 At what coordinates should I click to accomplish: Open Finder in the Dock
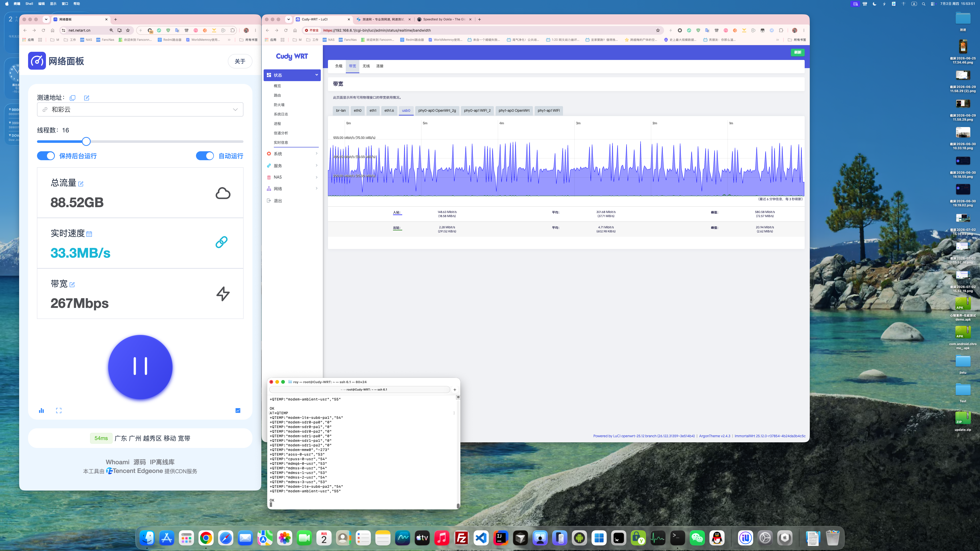147,538
